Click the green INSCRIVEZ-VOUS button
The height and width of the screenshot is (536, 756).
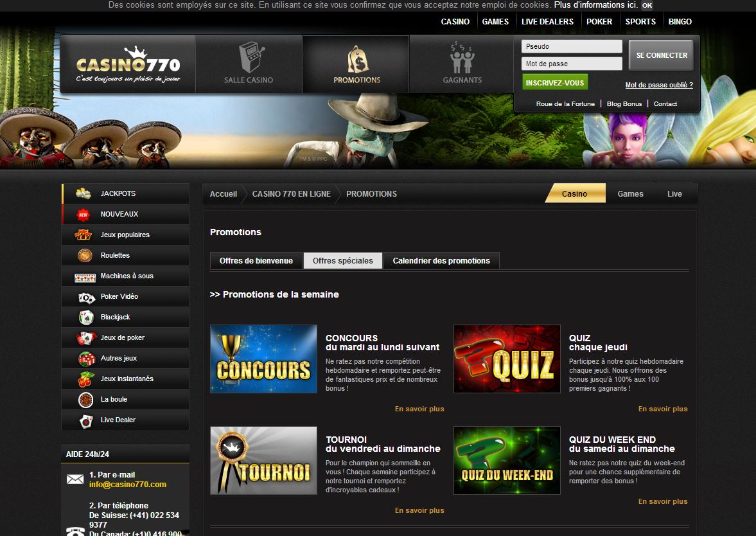click(555, 82)
